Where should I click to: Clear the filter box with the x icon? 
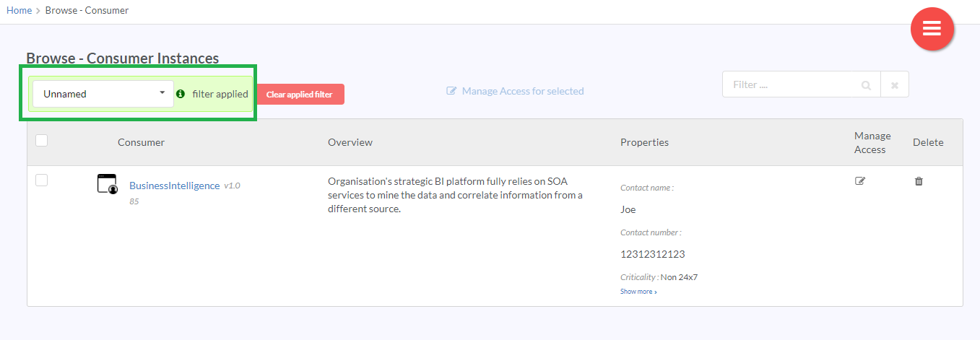[895, 85]
